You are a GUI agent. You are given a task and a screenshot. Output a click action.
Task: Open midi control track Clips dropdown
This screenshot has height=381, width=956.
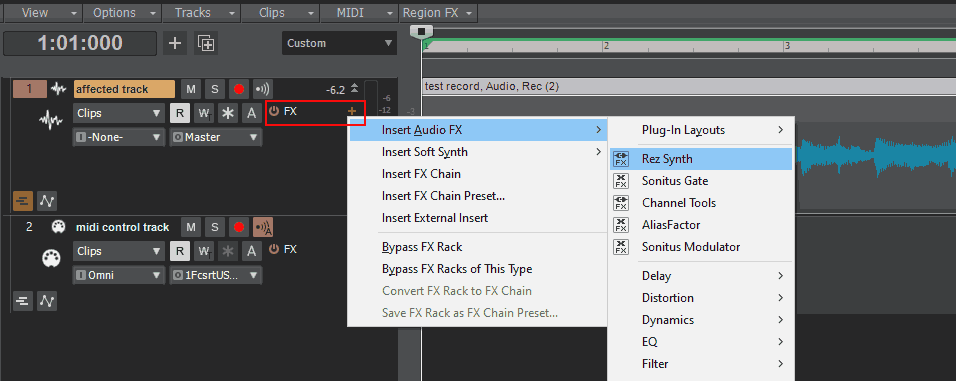tap(118, 251)
